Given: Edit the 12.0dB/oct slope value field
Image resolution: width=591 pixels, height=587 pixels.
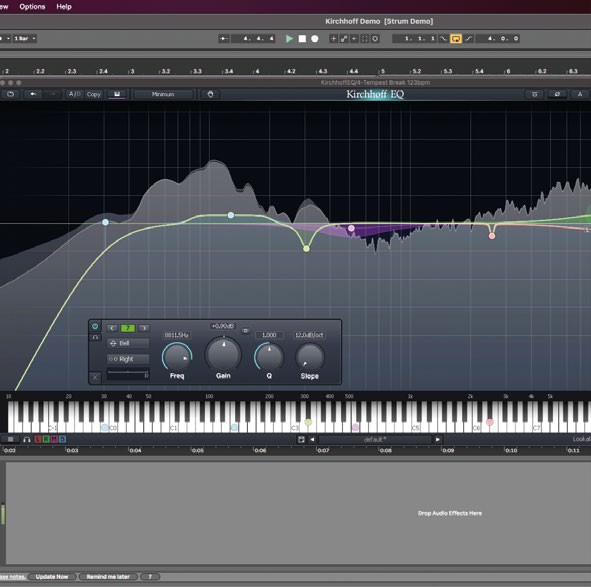Looking at the screenshot, I should (x=309, y=335).
